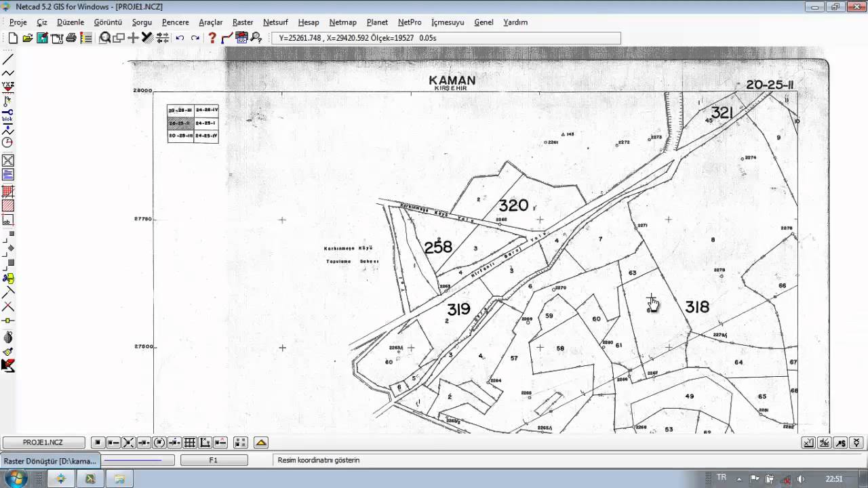868x488 pixels.
Task: Click the black and red arrow icon at toolbar bottom
Action: (x=8, y=366)
